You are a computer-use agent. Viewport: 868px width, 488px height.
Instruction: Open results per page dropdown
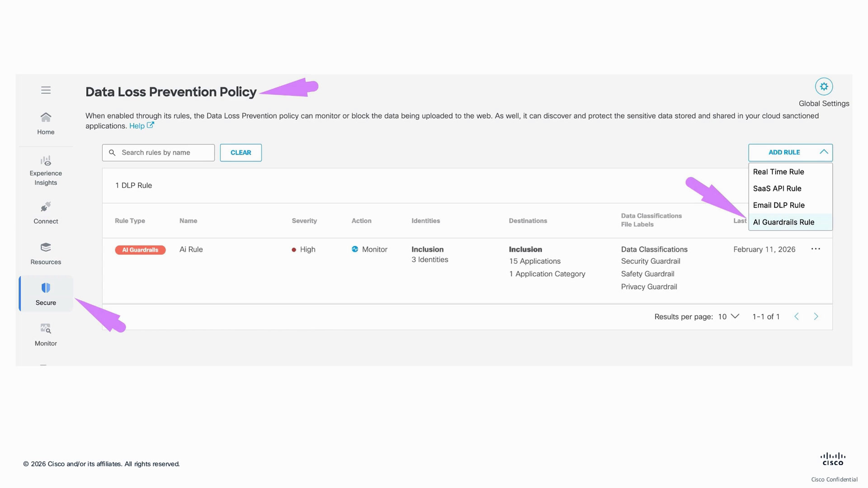(x=729, y=316)
